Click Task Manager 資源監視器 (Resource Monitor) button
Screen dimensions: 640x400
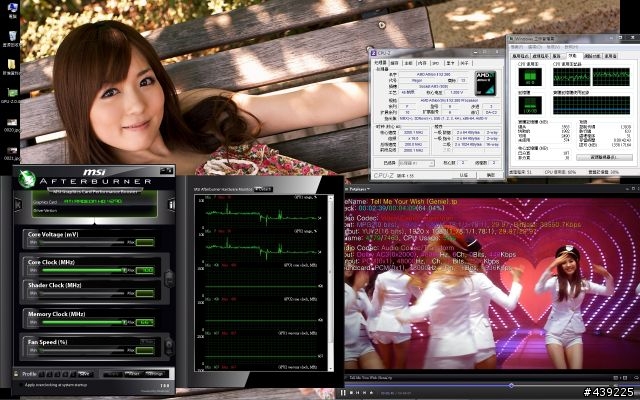pos(604,157)
